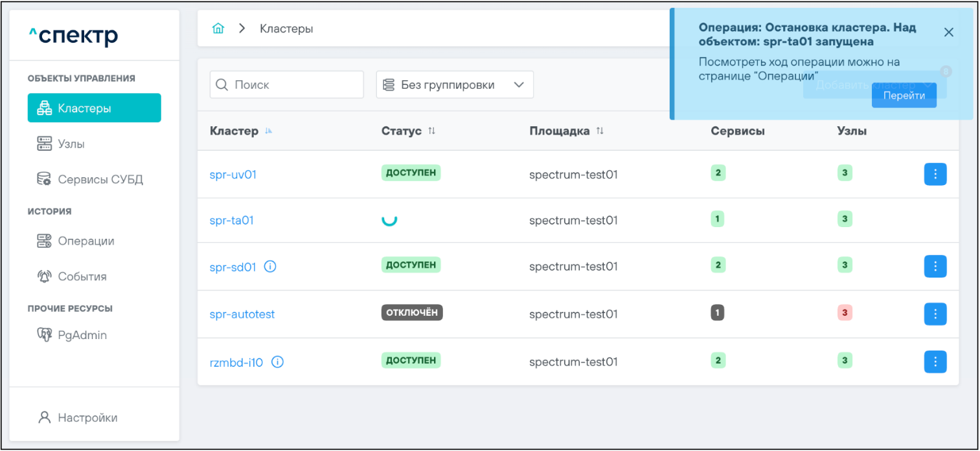980x451 pixels.
Task: Open Настройки at the bottom of the sidebar
Action: [87, 417]
